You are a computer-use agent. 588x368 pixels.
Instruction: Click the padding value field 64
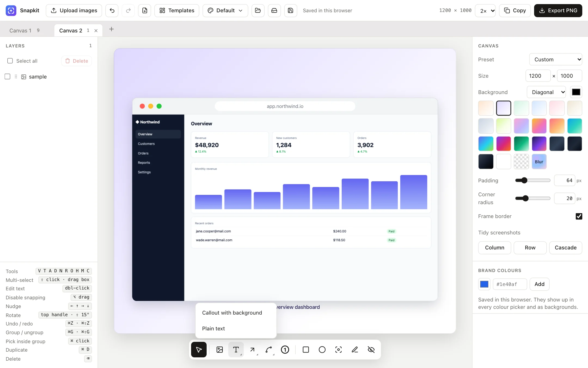pos(565,180)
